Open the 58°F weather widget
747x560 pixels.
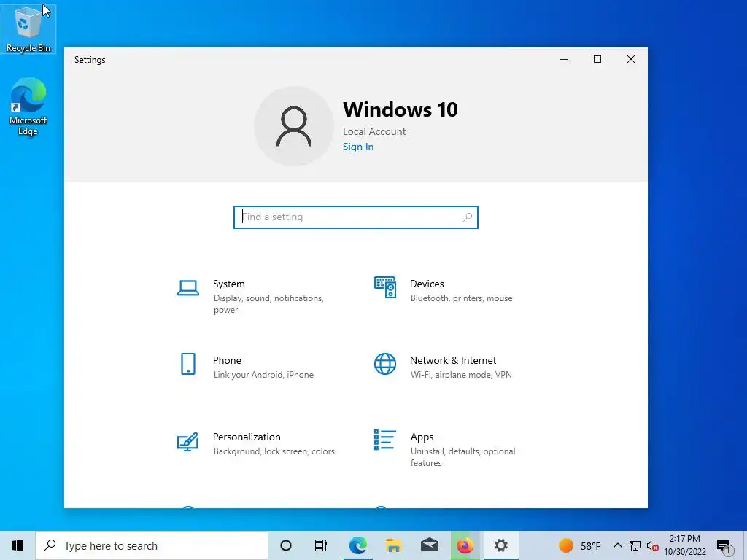(x=579, y=545)
